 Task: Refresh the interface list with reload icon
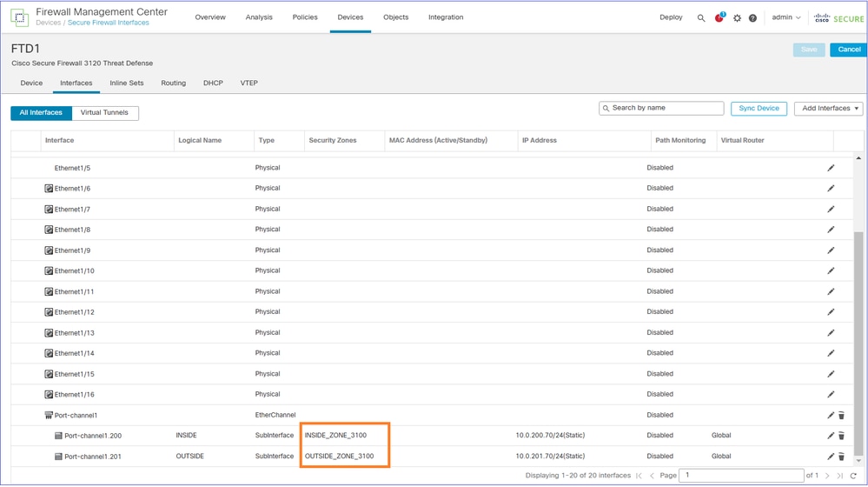[853, 476]
